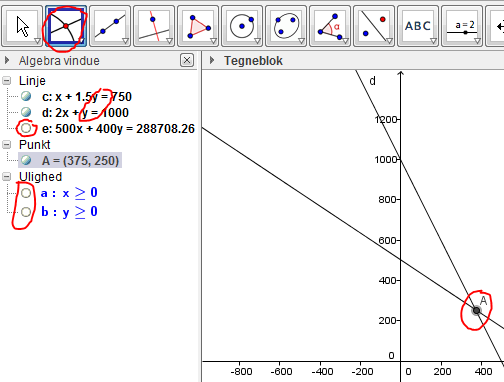Viewport: 504px width, 382px height.
Task: Open Move tool dropdown arrow
Action: pyautogui.click(x=37, y=41)
